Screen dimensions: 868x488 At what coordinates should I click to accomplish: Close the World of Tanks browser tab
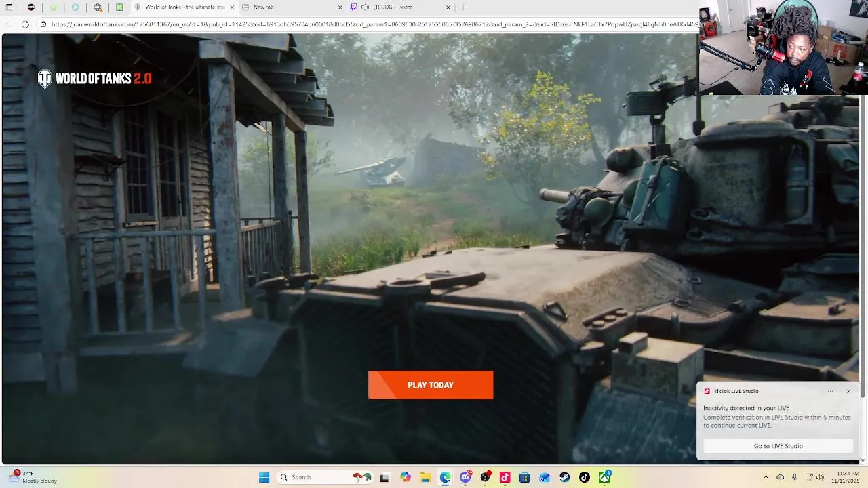point(232,7)
